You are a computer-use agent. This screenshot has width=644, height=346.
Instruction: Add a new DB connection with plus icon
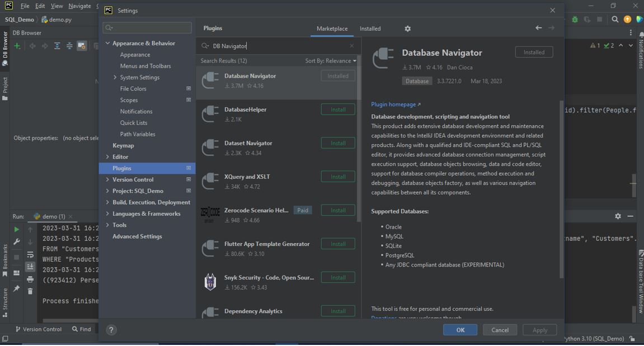17,46
